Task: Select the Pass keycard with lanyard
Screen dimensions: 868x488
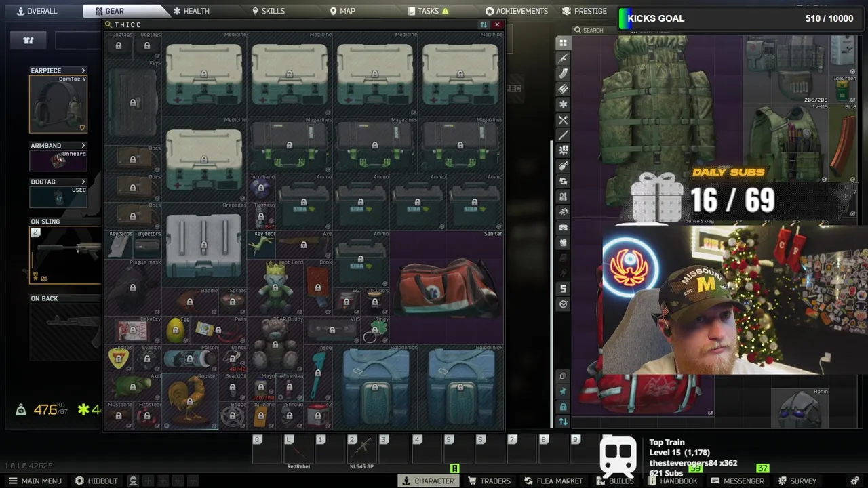Action: [x=218, y=330]
